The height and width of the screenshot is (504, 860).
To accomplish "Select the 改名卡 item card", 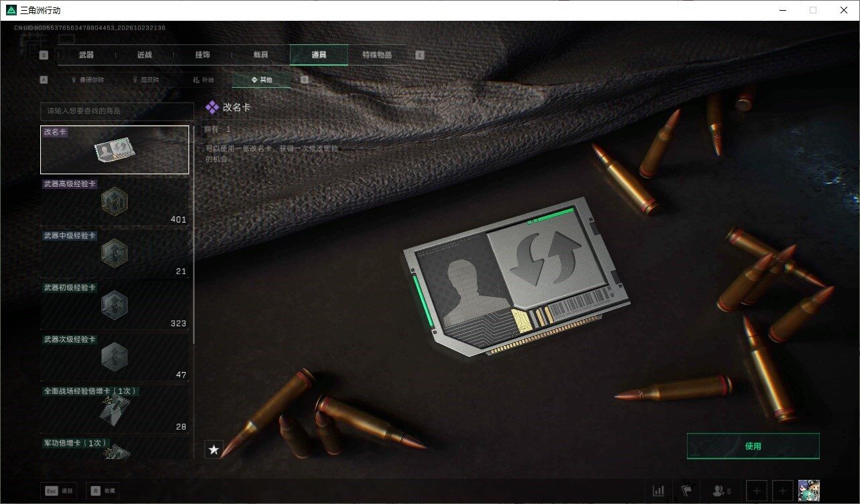I will [115, 149].
